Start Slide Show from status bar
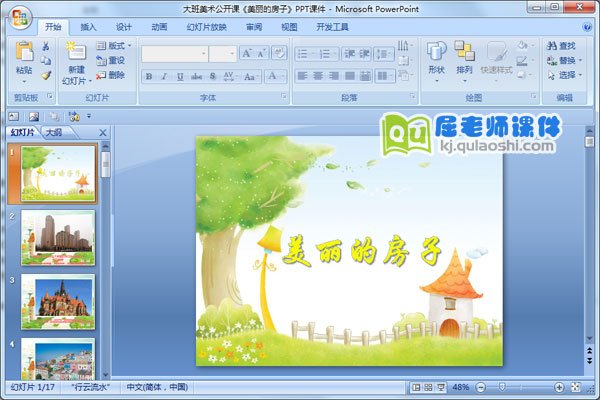 click(441, 387)
